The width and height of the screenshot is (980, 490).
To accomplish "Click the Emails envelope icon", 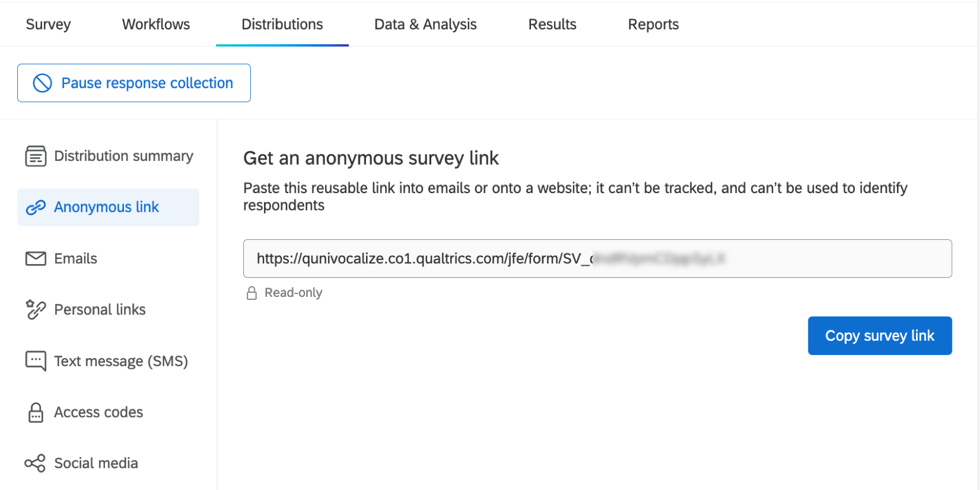I will coord(35,258).
